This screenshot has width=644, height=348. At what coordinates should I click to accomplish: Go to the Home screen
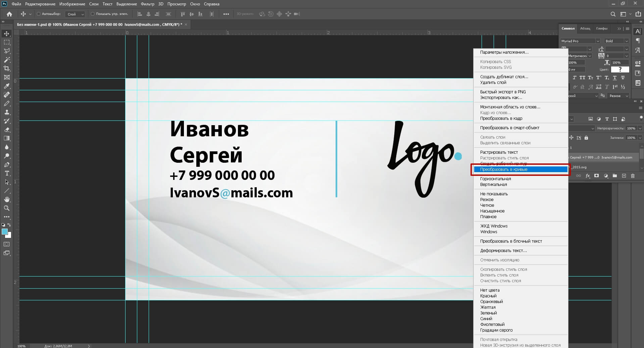pos(9,14)
